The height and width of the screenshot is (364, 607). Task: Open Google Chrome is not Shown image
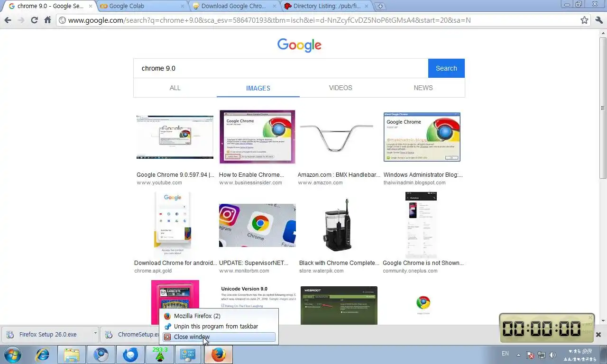point(421,225)
